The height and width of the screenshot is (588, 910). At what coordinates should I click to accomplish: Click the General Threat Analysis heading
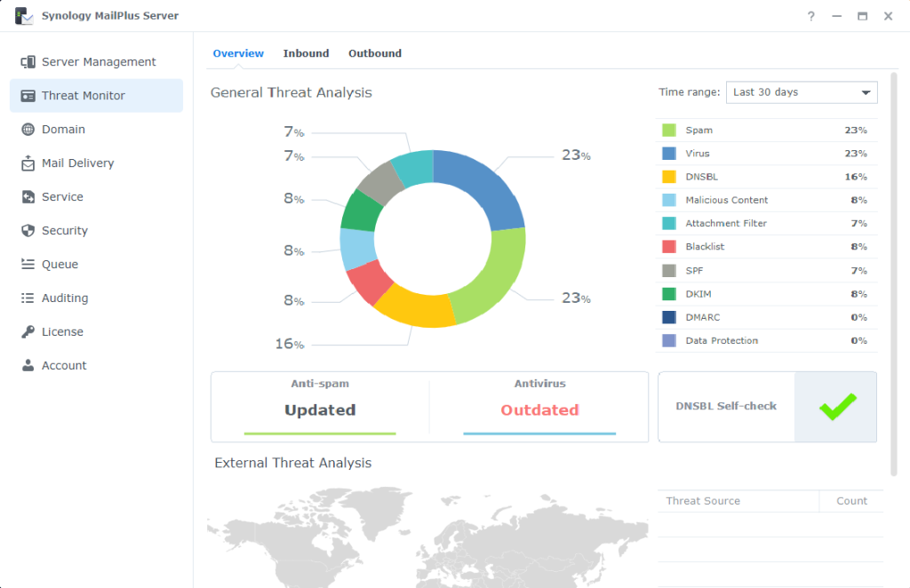(291, 92)
